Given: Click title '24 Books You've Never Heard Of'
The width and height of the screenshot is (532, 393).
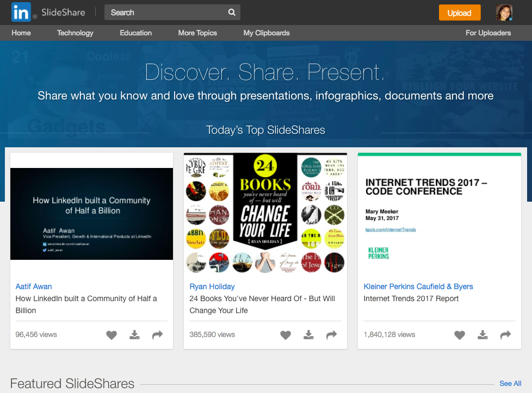Looking at the screenshot, I should (262, 304).
